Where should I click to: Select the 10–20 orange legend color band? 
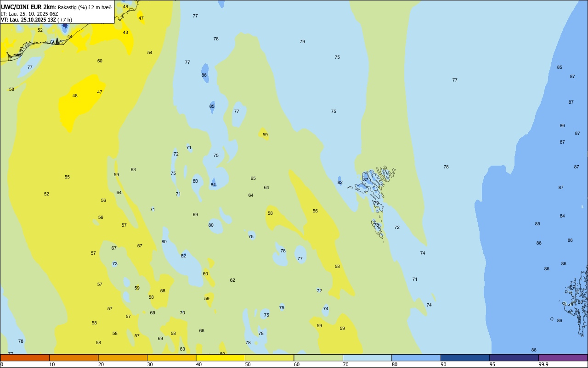point(73,357)
